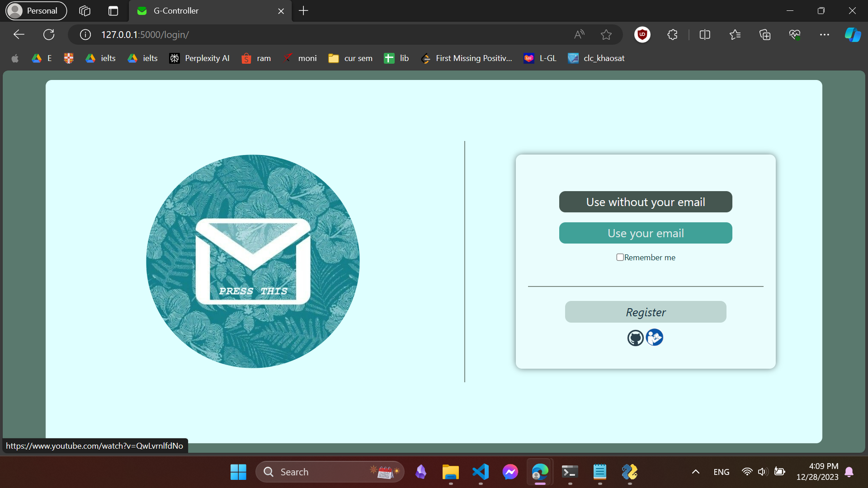Open the Copilot sidebar icon
The image size is (868, 488).
click(853, 35)
